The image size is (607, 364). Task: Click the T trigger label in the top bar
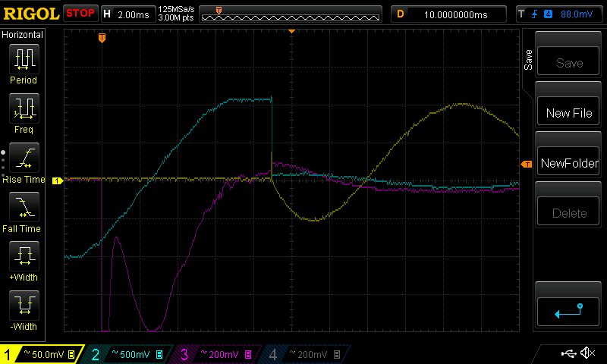[521, 14]
